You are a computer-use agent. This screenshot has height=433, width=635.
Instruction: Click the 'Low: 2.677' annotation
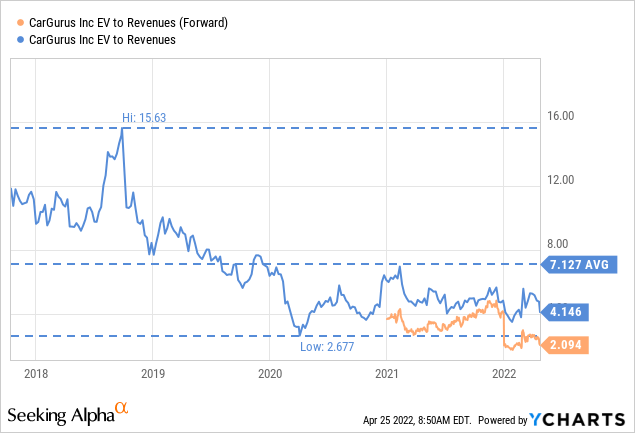point(327,347)
